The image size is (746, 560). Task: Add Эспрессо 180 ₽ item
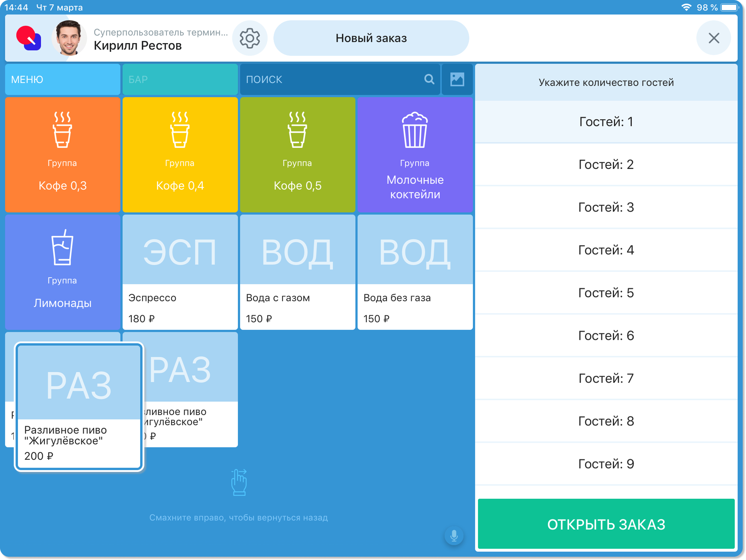[x=180, y=272]
